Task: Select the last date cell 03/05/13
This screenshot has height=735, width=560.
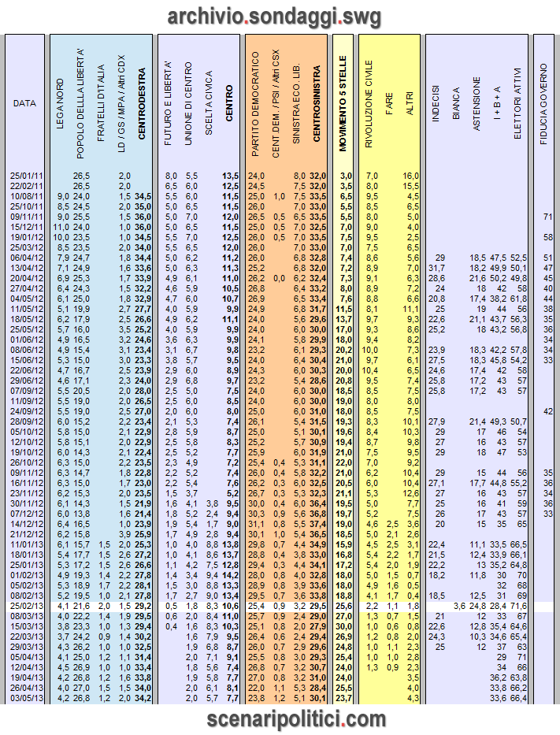Action: pyautogui.click(x=26, y=698)
